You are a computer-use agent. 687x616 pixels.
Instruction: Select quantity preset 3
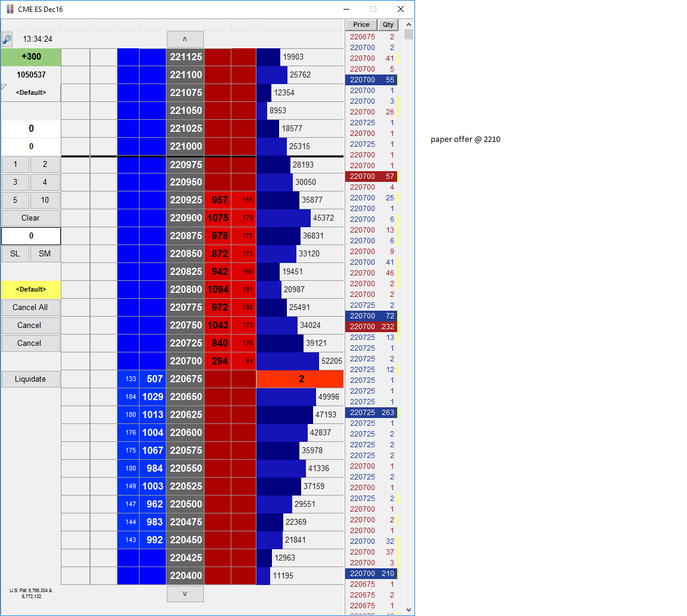(x=16, y=182)
